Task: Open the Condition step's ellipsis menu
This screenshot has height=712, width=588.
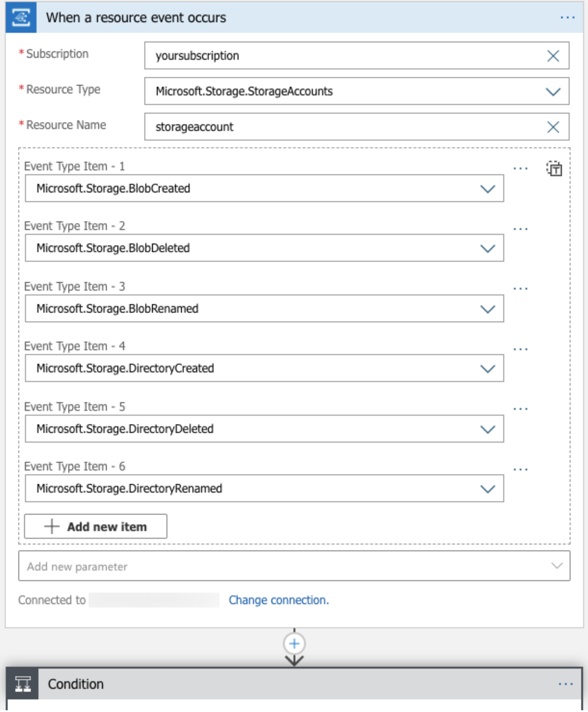Action: pyautogui.click(x=565, y=683)
